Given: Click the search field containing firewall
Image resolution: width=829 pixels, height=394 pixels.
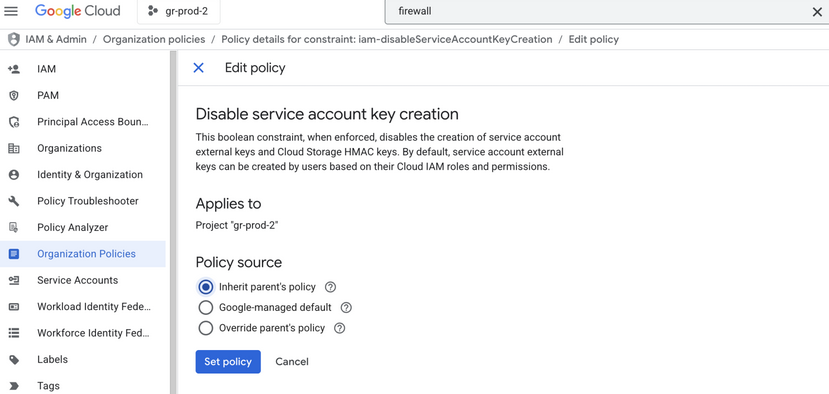Looking at the screenshot, I should [597, 11].
